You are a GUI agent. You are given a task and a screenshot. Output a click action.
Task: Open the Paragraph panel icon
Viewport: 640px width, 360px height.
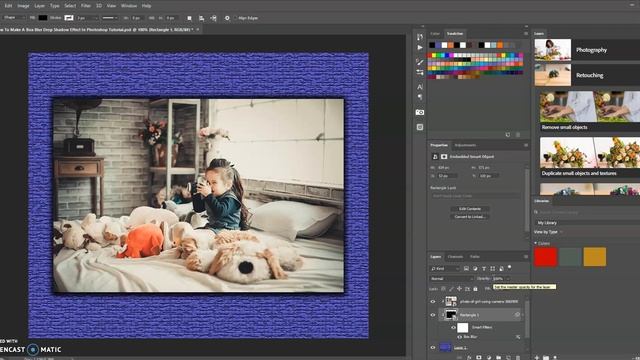(420, 97)
